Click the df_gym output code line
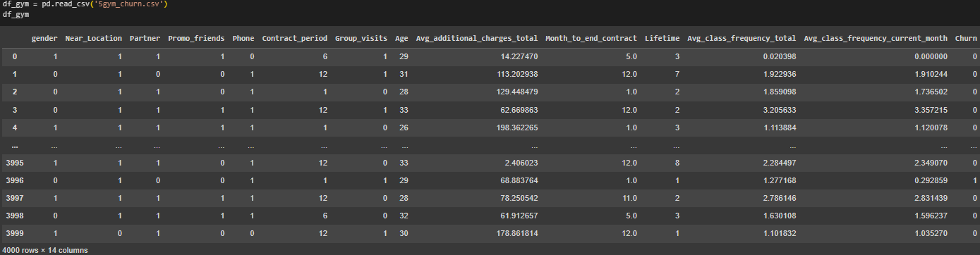 click(16, 14)
